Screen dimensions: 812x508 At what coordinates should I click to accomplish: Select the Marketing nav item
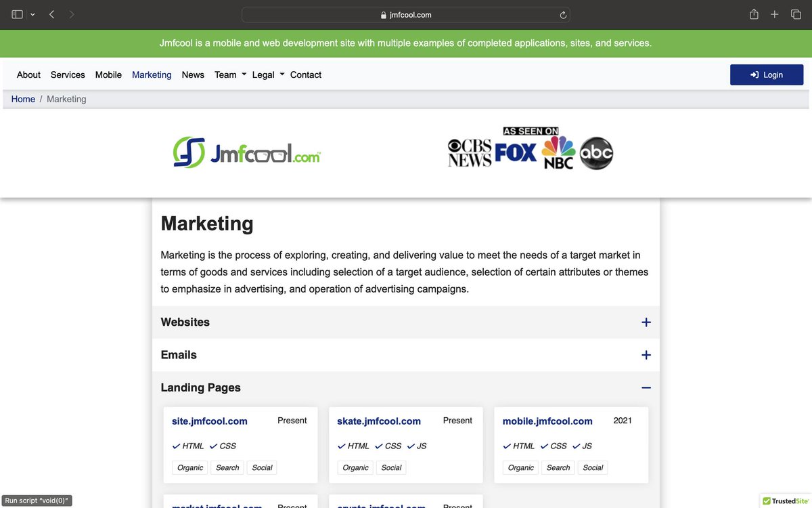click(x=152, y=75)
